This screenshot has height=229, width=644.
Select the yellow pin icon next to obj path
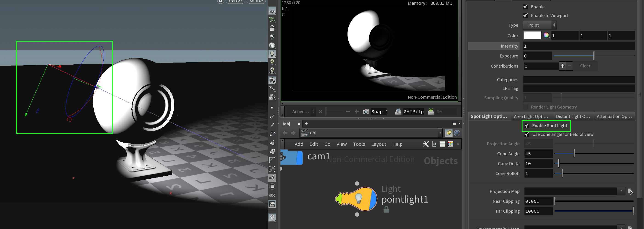449,133
